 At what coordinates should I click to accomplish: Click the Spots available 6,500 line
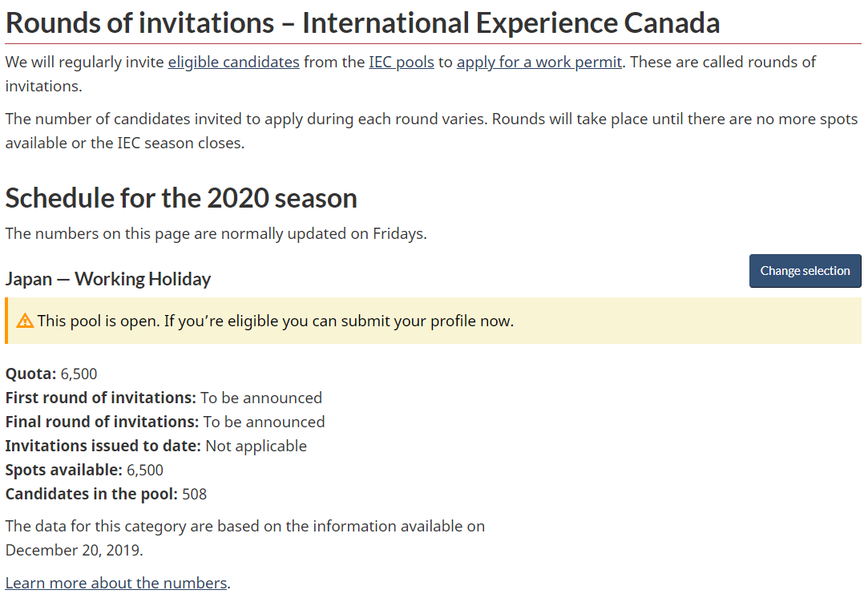click(84, 471)
